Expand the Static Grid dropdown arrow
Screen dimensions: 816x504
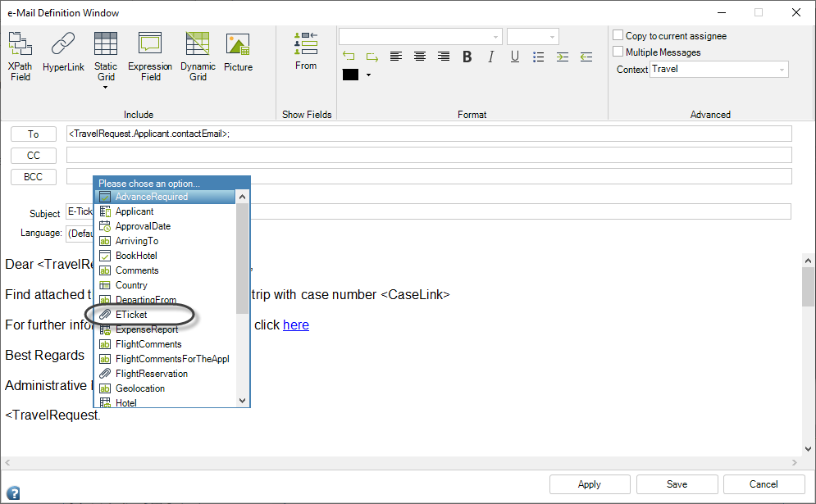(x=105, y=88)
